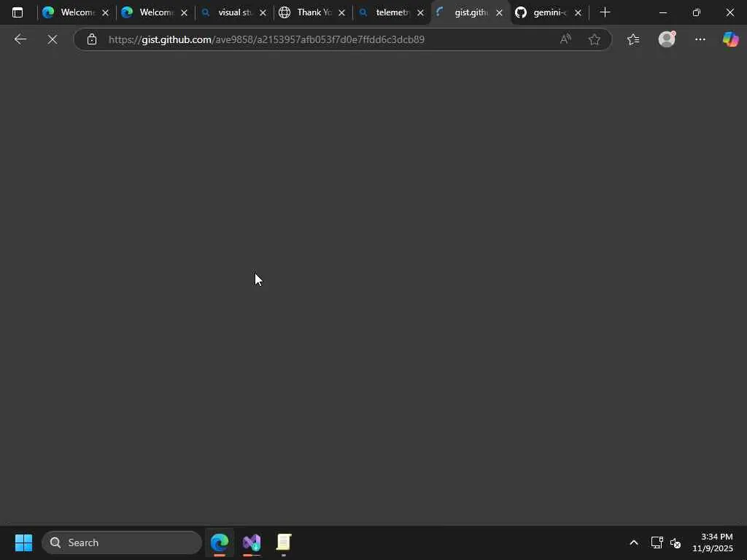Switch to the visual studio search tab
This screenshot has width=747, height=560.
tap(233, 12)
